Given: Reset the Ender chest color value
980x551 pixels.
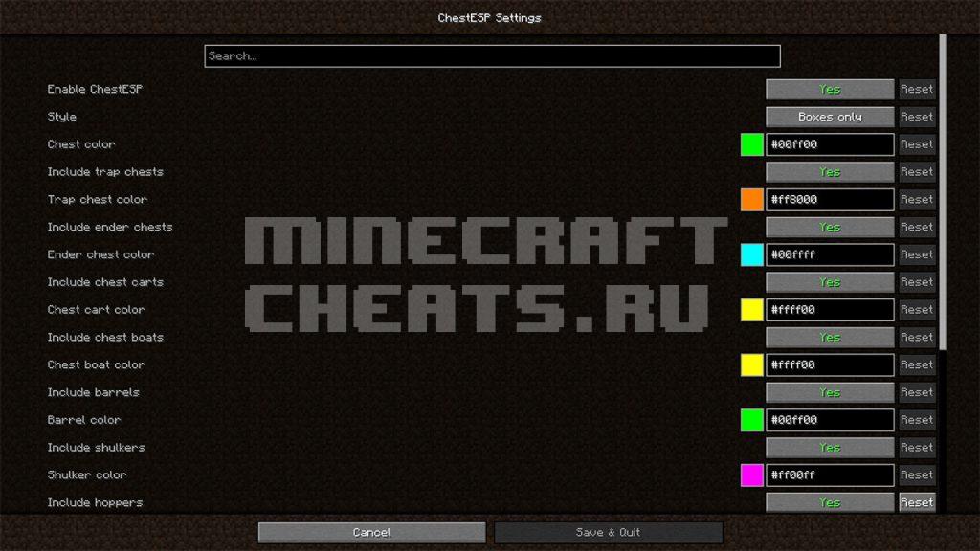Looking at the screenshot, I should 917,254.
